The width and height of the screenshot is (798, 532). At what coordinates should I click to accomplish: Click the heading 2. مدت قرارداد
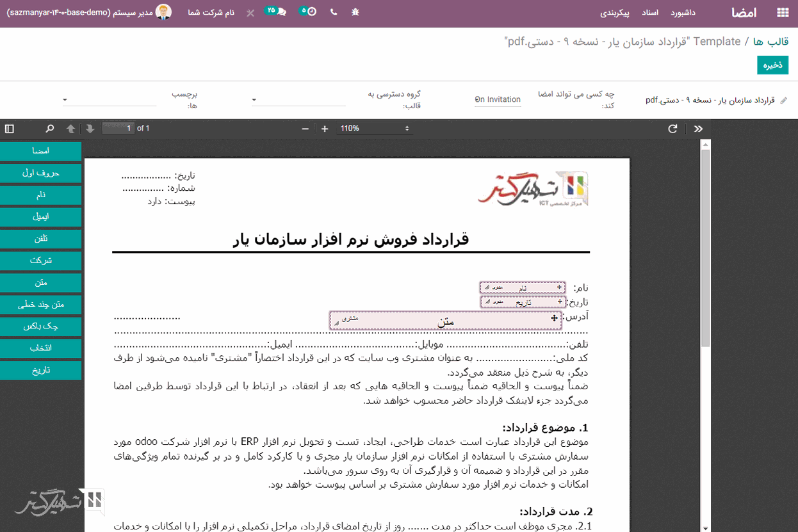click(x=556, y=512)
